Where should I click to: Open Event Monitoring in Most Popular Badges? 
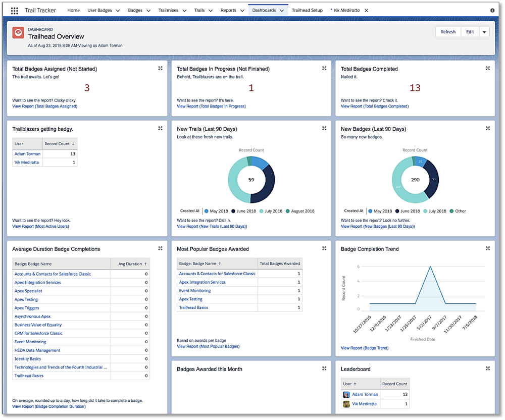point(195,291)
